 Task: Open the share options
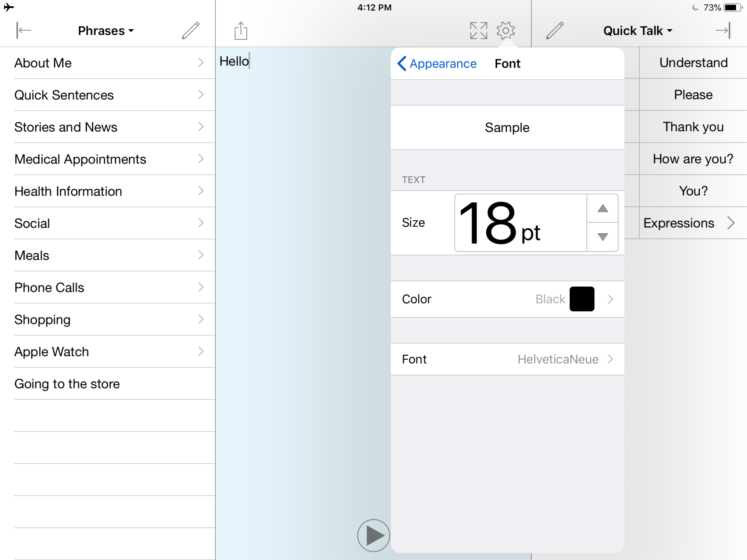click(241, 30)
